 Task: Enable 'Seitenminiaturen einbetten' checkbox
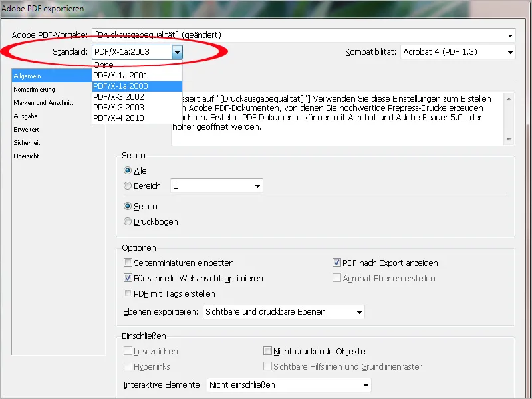pos(128,263)
